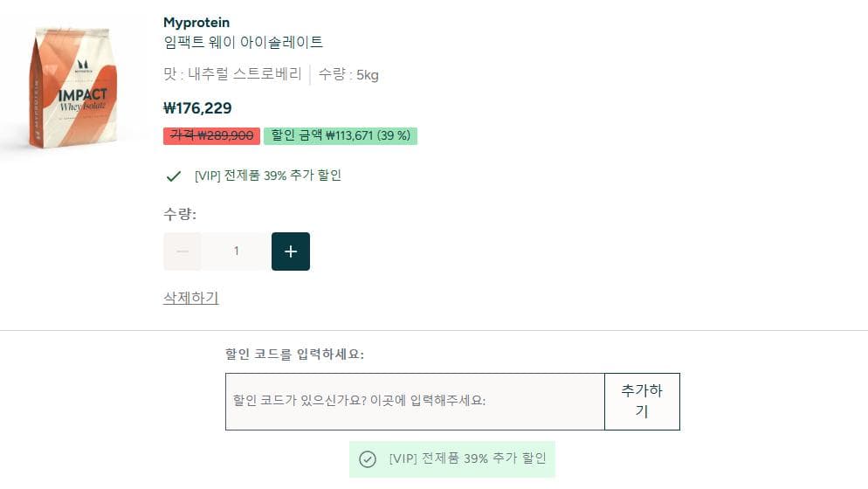The width and height of the screenshot is (868, 489).
Task: Click the red ₩289,900 original price badge
Action: pyautogui.click(x=211, y=136)
